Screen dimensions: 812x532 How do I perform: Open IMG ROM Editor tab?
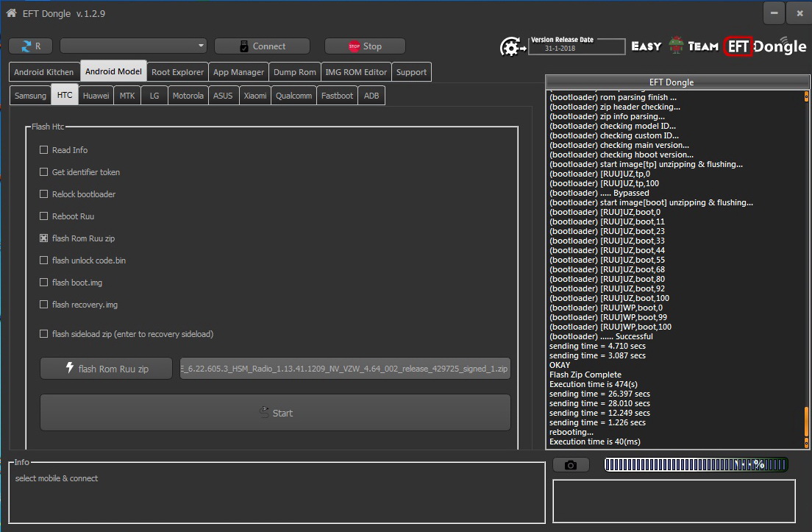[x=356, y=72]
